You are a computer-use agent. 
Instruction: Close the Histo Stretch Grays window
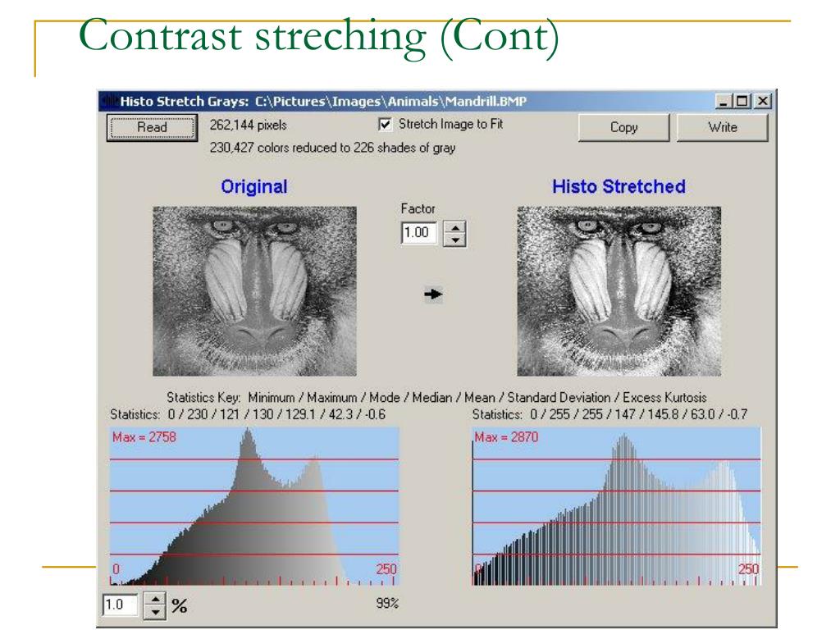tap(762, 101)
